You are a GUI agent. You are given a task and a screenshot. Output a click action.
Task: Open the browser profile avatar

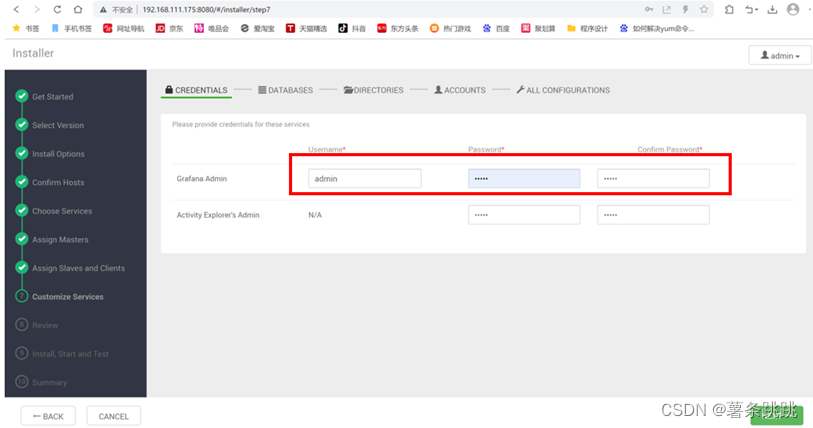pos(793,9)
